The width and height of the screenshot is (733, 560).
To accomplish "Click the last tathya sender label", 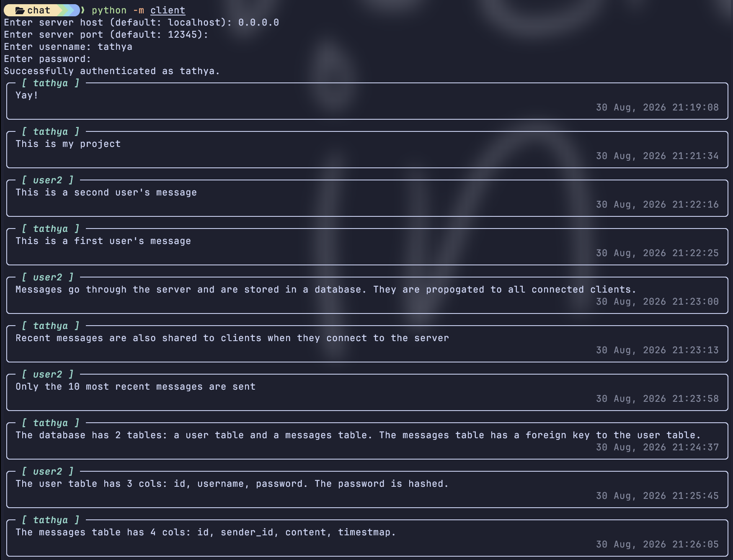I will (50, 520).
